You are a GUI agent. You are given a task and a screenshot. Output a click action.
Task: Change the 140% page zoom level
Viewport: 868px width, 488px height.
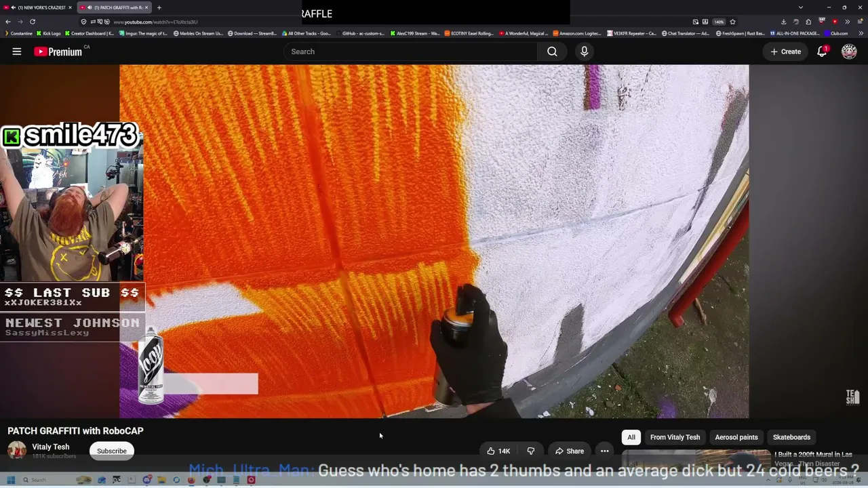point(719,22)
